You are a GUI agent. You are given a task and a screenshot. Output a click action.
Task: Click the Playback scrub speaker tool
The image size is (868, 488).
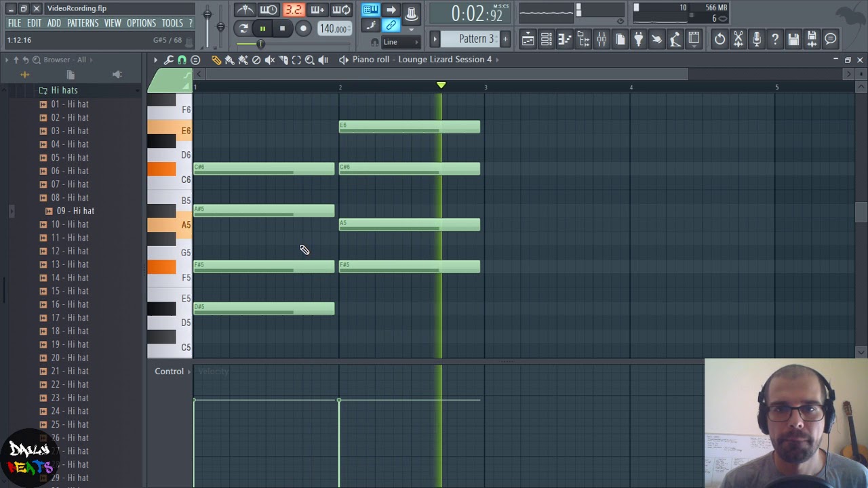323,60
